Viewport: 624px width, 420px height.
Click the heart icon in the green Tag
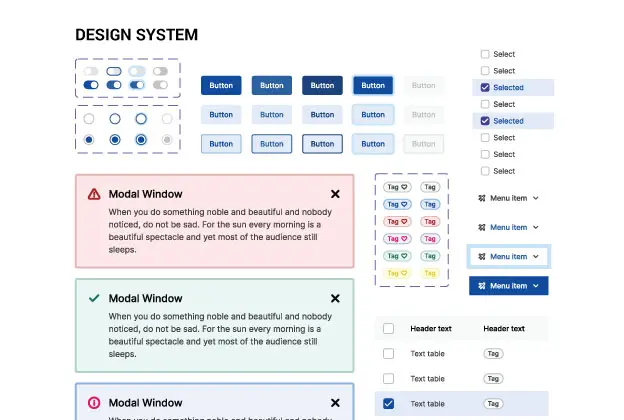404,256
